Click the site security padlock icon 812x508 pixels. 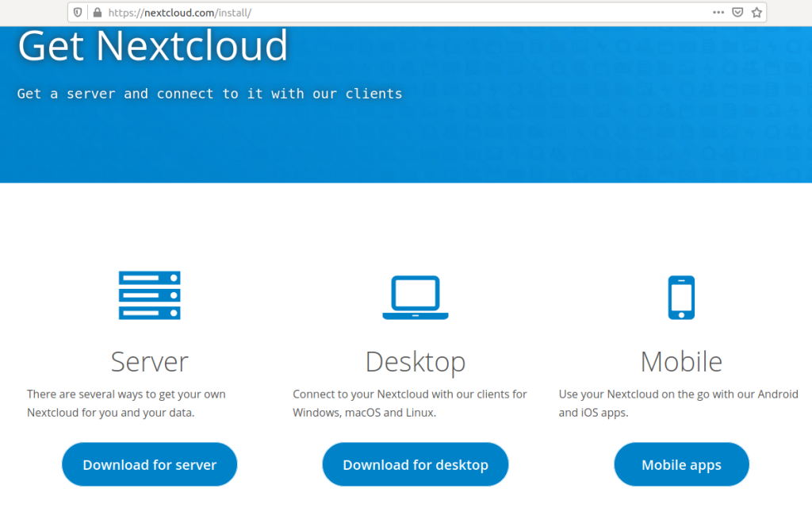click(x=98, y=13)
